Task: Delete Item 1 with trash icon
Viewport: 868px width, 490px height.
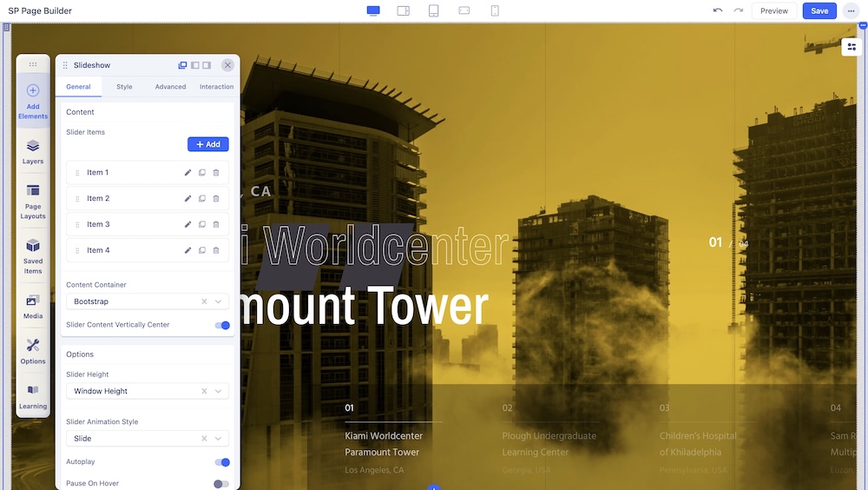Action: [216, 172]
